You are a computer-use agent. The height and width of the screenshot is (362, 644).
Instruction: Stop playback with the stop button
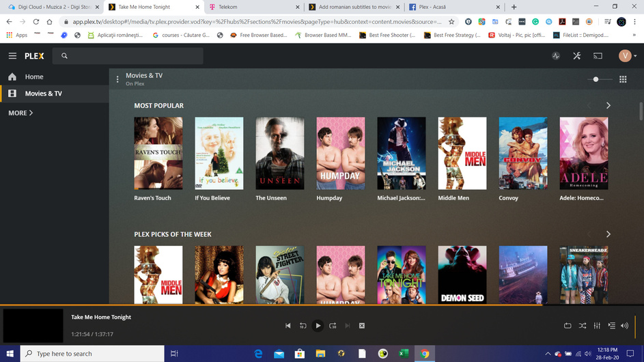(x=362, y=326)
